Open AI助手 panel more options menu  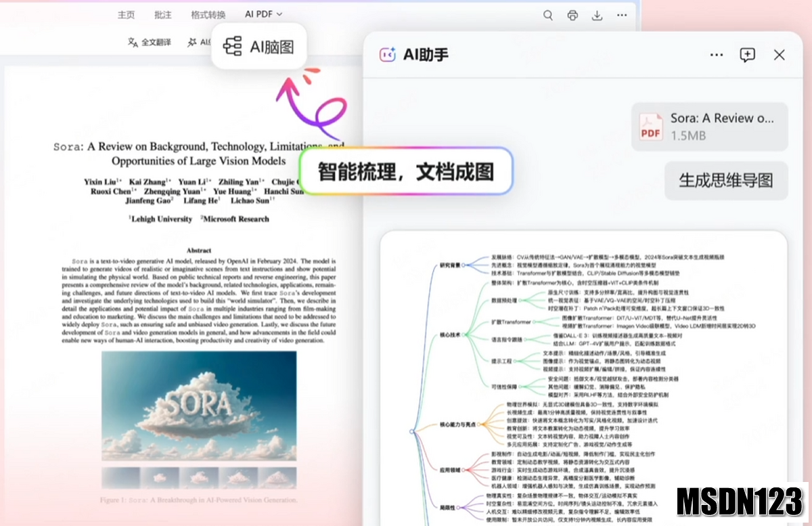tap(717, 55)
